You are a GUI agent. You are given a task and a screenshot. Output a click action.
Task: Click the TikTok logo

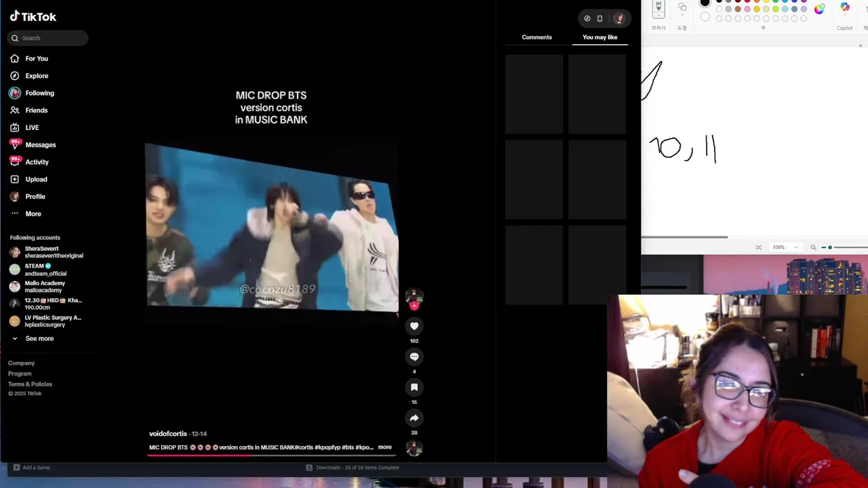[x=33, y=16]
